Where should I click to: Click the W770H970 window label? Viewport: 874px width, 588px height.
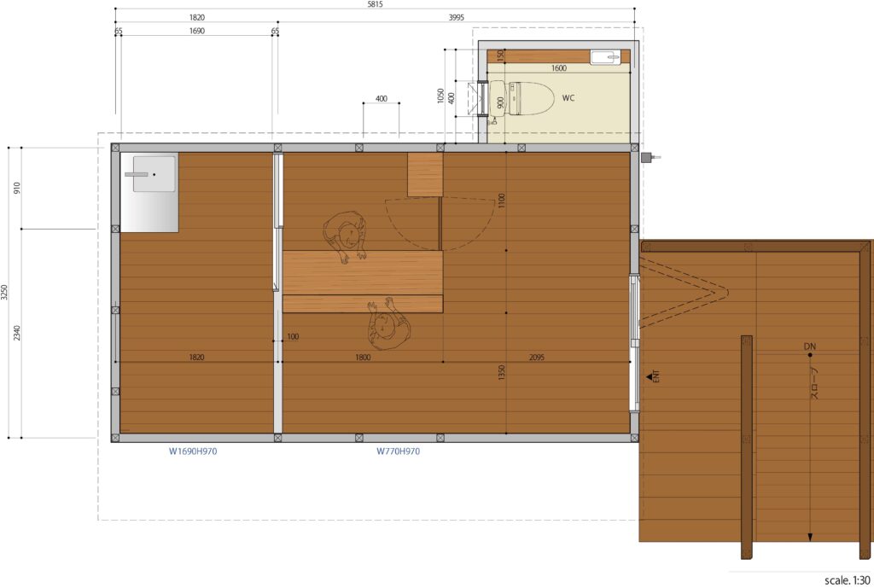coord(398,452)
